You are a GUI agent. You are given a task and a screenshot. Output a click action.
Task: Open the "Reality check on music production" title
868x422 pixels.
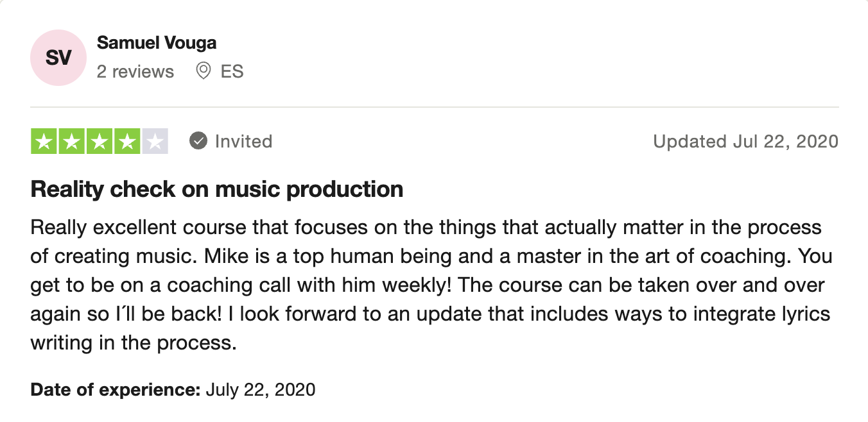[217, 189]
